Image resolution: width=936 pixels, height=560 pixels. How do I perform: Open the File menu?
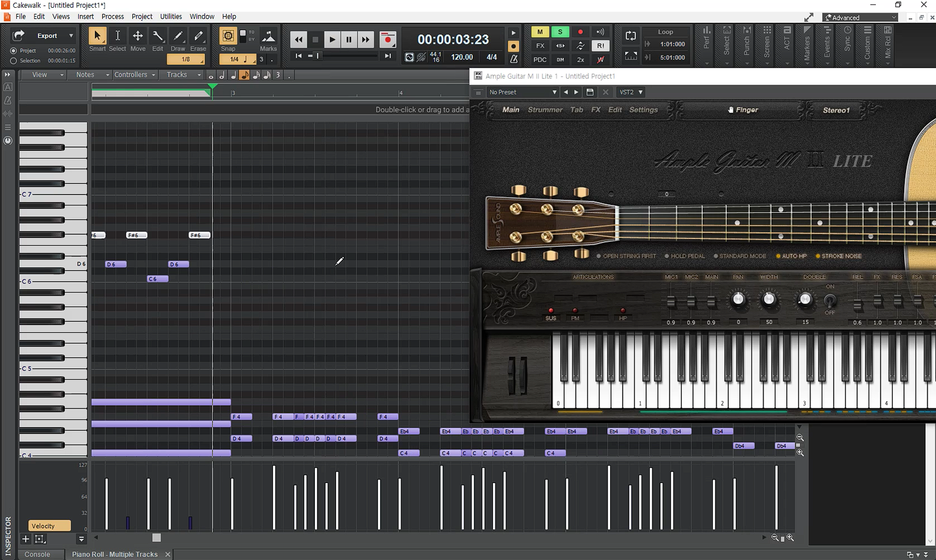[x=20, y=17]
